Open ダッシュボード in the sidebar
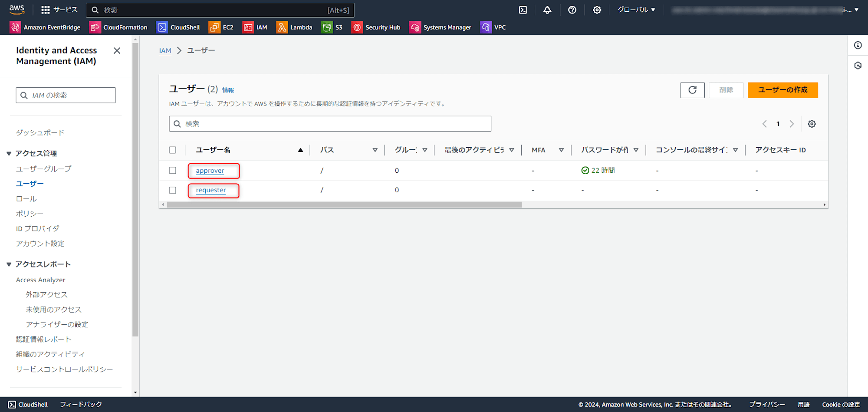The height and width of the screenshot is (412, 868). [x=40, y=132]
